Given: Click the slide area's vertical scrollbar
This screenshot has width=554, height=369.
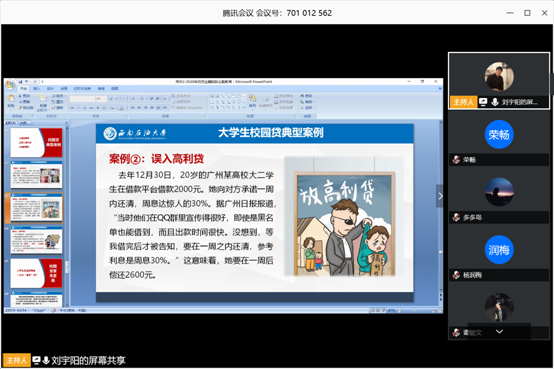Looking at the screenshot, I should [440, 212].
